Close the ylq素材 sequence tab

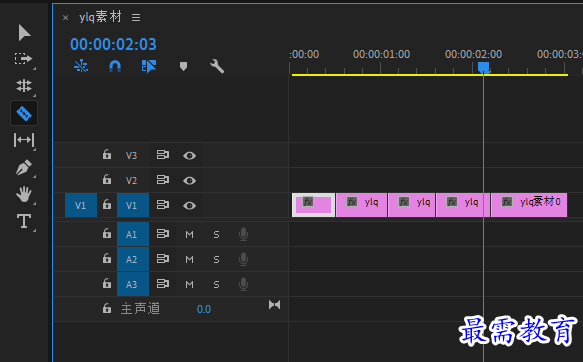65,17
